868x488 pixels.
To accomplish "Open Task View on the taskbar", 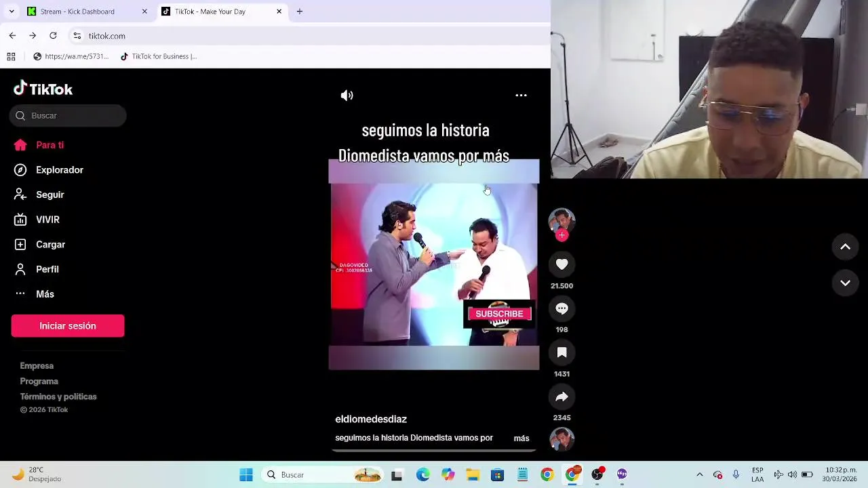I will pos(397,475).
